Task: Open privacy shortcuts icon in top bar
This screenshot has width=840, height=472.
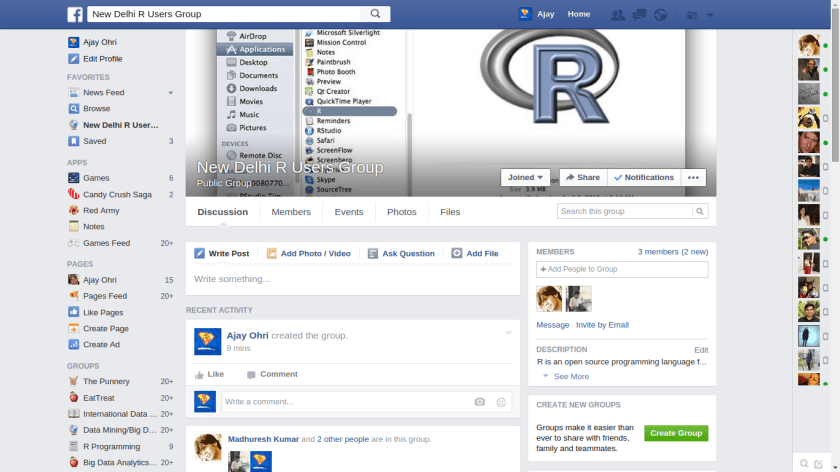Action: [692, 15]
